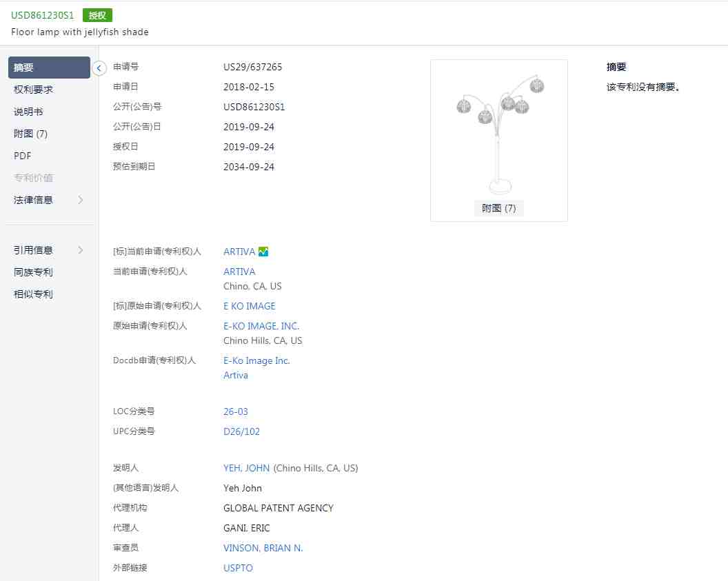The height and width of the screenshot is (581, 728).
Task: Open the E KO IMAGE link
Action: click(x=250, y=306)
